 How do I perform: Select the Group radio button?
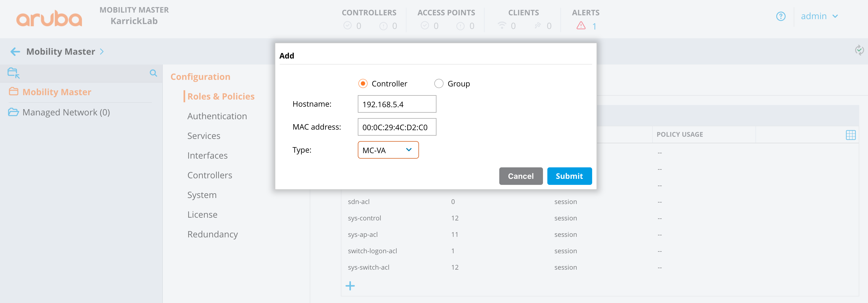click(439, 84)
